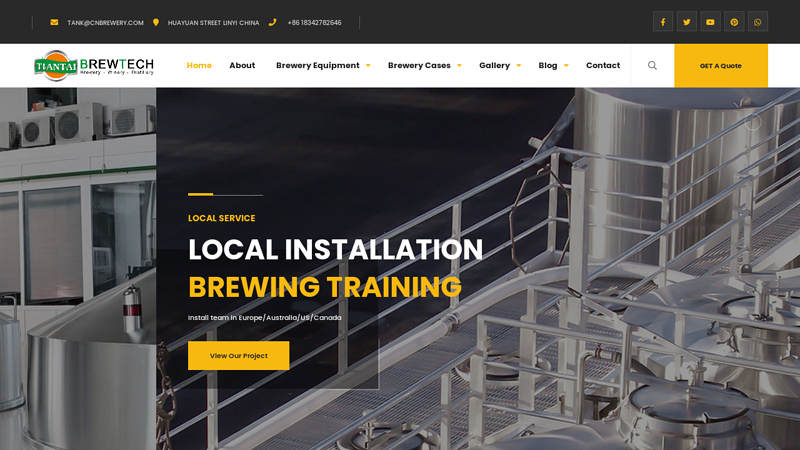
Task: Open the Gallery menu
Action: (494, 65)
